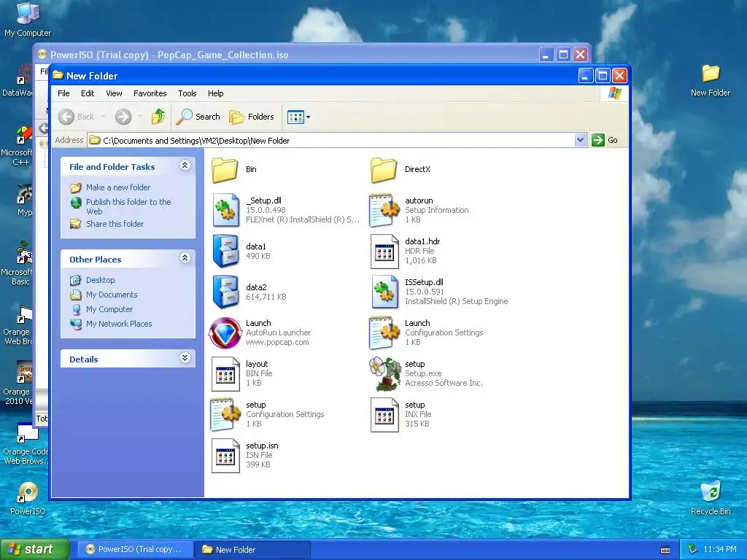Image resolution: width=747 pixels, height=560 pixels.
Task: Open the View menu
Action: (x=114, y=93)
